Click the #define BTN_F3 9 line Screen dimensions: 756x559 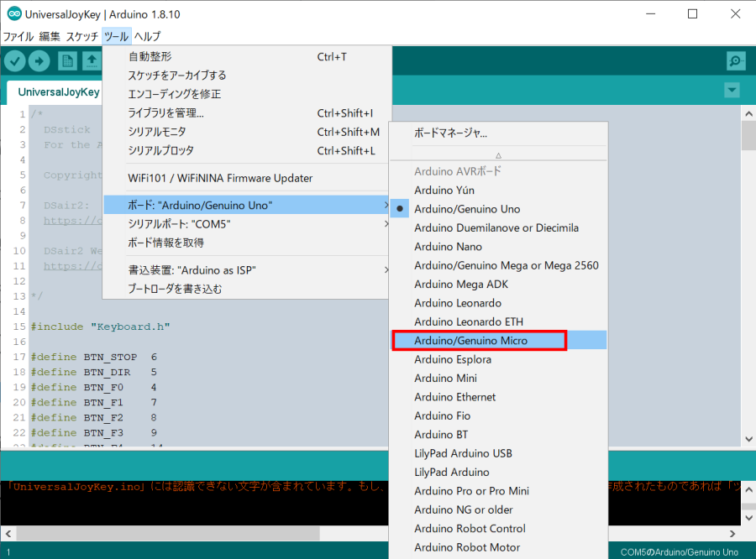click(x=94, y=433)
